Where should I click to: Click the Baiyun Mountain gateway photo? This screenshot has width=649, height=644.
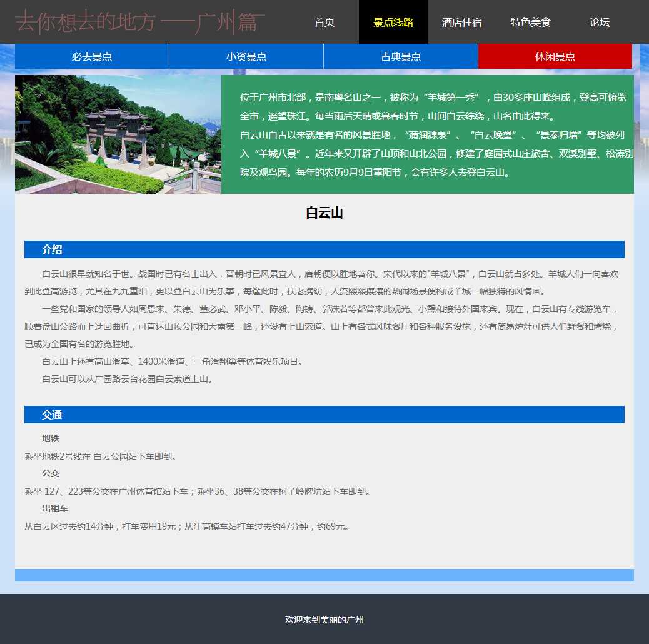click(x=118, y=134)
